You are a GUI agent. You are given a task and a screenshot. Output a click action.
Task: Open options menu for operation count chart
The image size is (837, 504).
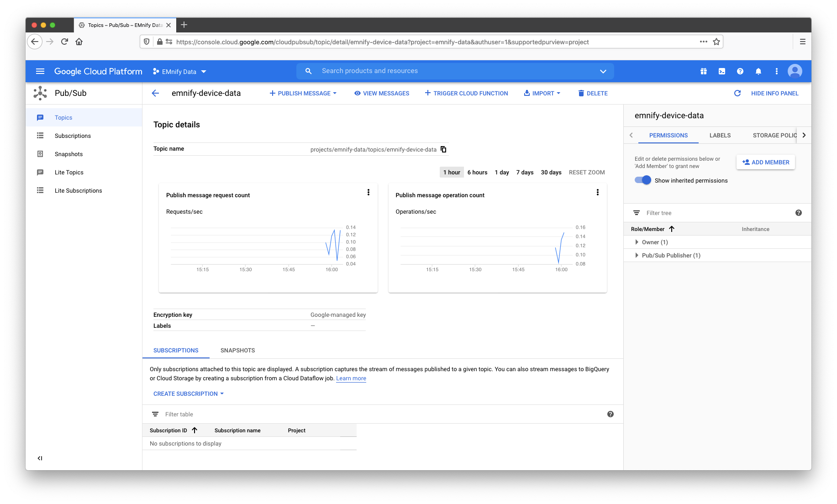(x=598, y=193)
